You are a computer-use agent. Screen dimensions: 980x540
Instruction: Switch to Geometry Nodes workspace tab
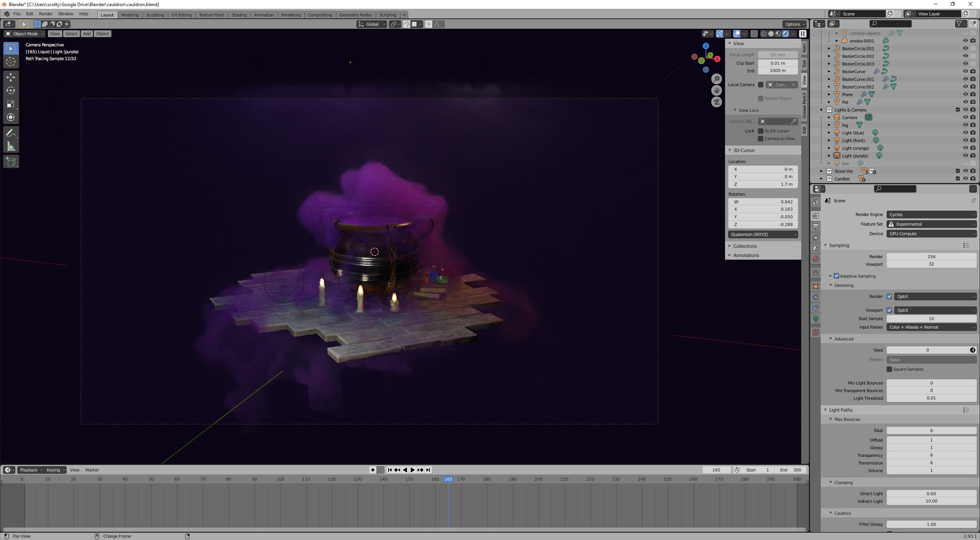[x=355, y=15]
